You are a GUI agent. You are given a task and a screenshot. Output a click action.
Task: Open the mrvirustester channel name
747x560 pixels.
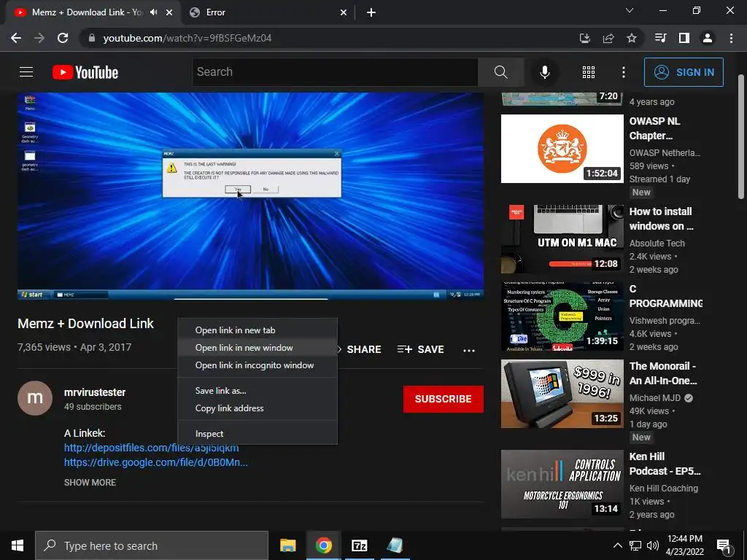point(95,392)
